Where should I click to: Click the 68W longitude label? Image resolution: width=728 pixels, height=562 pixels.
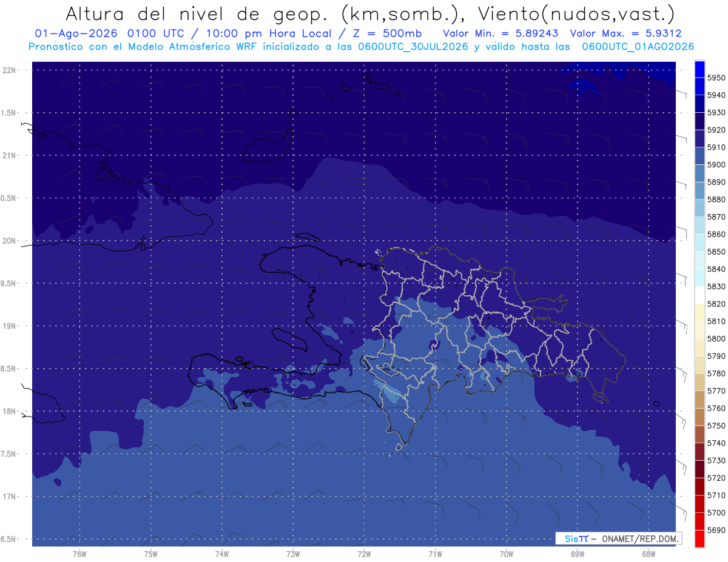pyautogui.click(x=648, y=554)
